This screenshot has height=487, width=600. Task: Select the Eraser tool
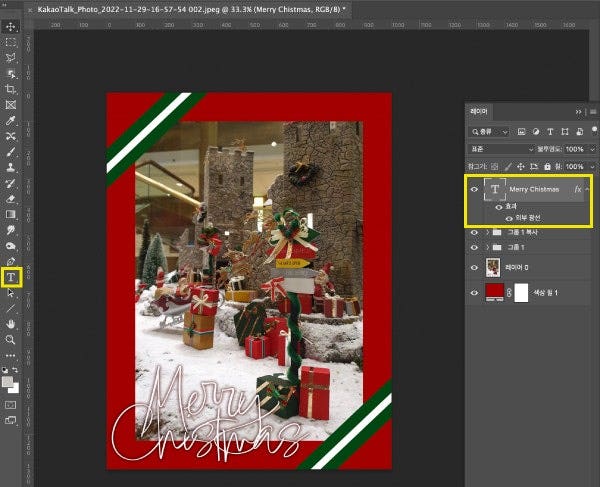coord(11,199)
